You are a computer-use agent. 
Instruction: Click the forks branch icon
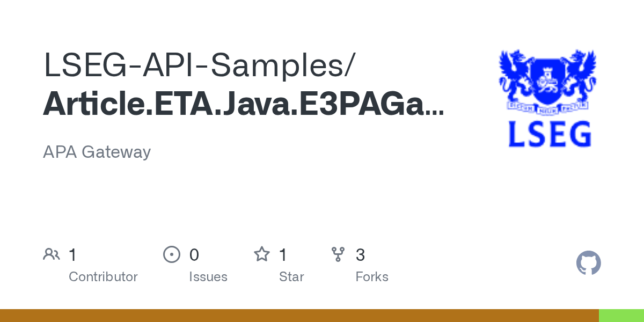338,254
